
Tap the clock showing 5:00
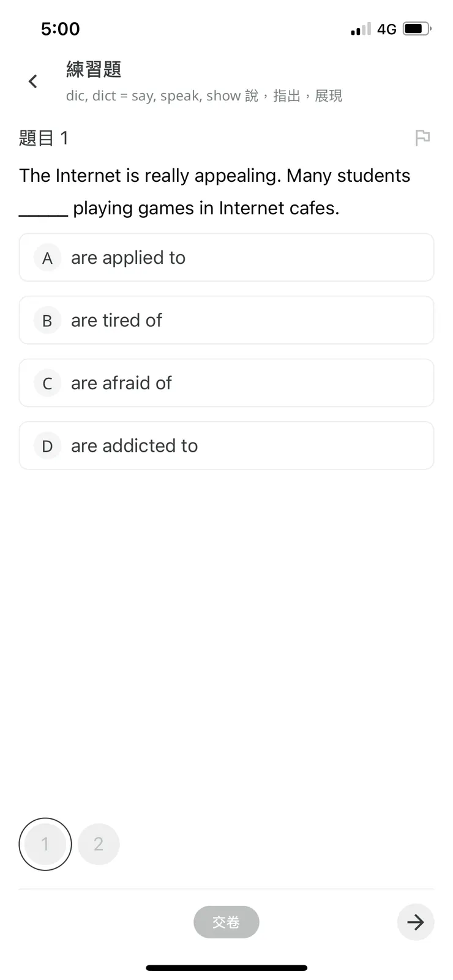point(60,29)
